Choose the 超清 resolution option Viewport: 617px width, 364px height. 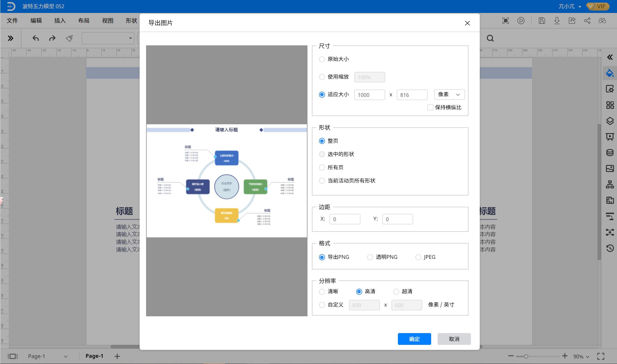pos(396,292)
